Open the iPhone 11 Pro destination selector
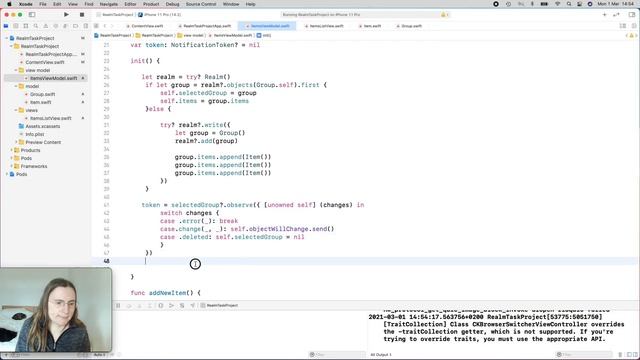Viewport: 640px width, 360px height. tap(159, 15)
